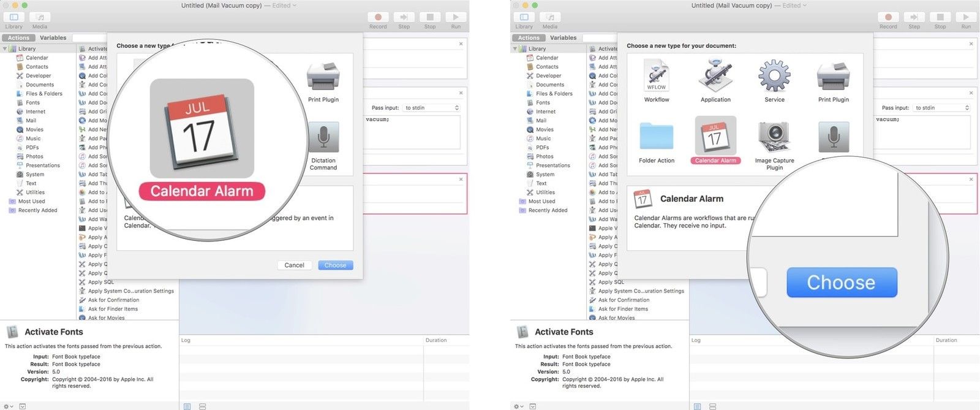This screenshot has width=980, height=410.
Task: Collapse the Library tree in the left sidebar
Action: [x=5, y=48]
